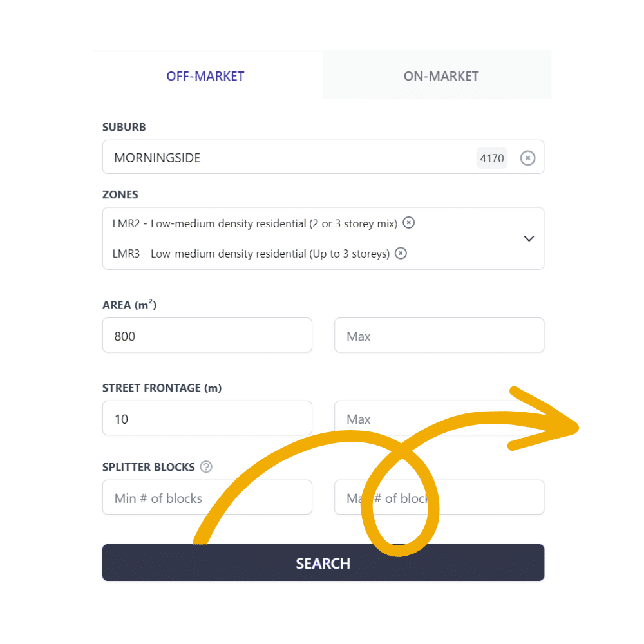Click the SPLITTER BLOCKS heading label
The width and height of the screenshot is (644, 644).
pyautogui.click(x=148, y=467)
